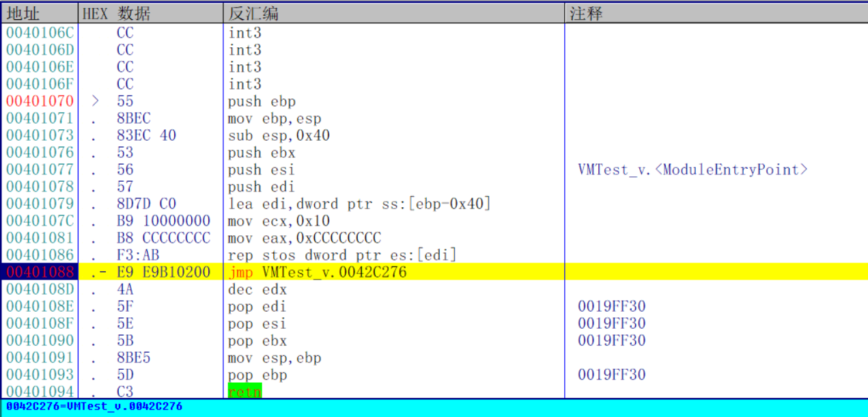This screenshot has width=868, height=417.
Task: Click hex bytes 8BEC
Action: 134,118
